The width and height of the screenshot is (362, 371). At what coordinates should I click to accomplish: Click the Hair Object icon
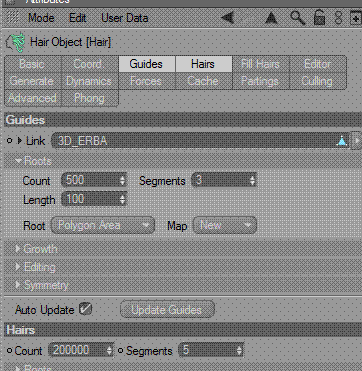16,42
